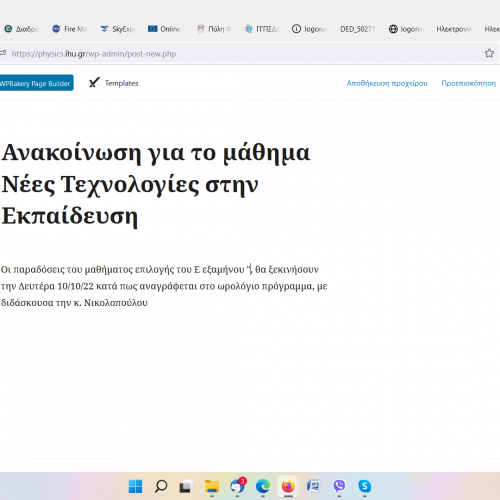
Task: Open the Ηλεκτρονικ bookmark
Action: point(454,29)
